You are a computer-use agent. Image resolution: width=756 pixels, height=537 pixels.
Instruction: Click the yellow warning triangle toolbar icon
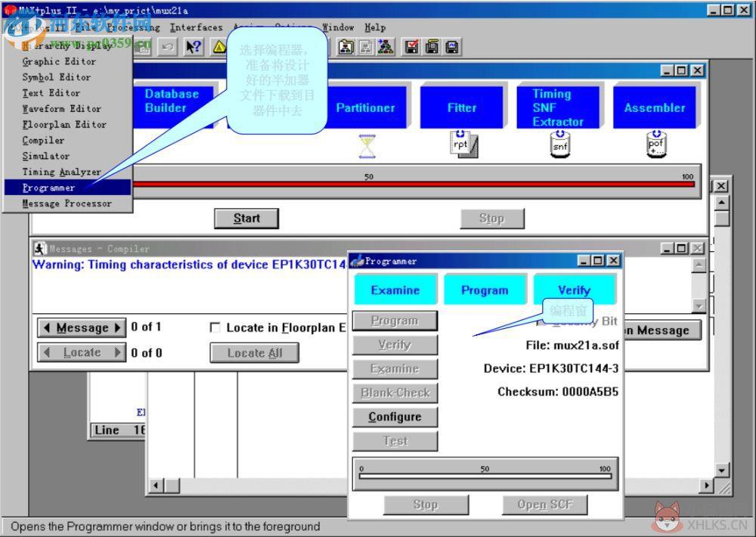pos(219,47)
